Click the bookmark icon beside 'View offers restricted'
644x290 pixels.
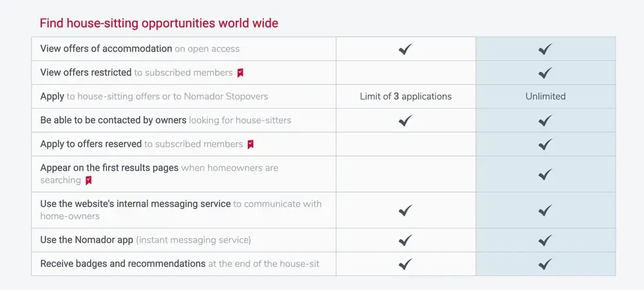pos(240,73)
